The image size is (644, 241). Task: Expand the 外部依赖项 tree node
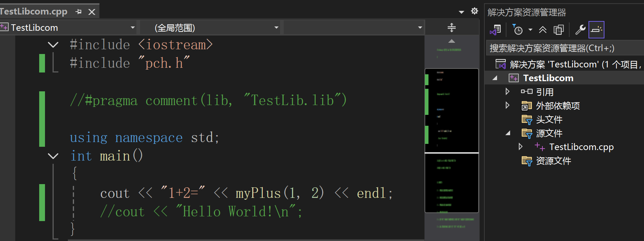click(x=508, y=105)
